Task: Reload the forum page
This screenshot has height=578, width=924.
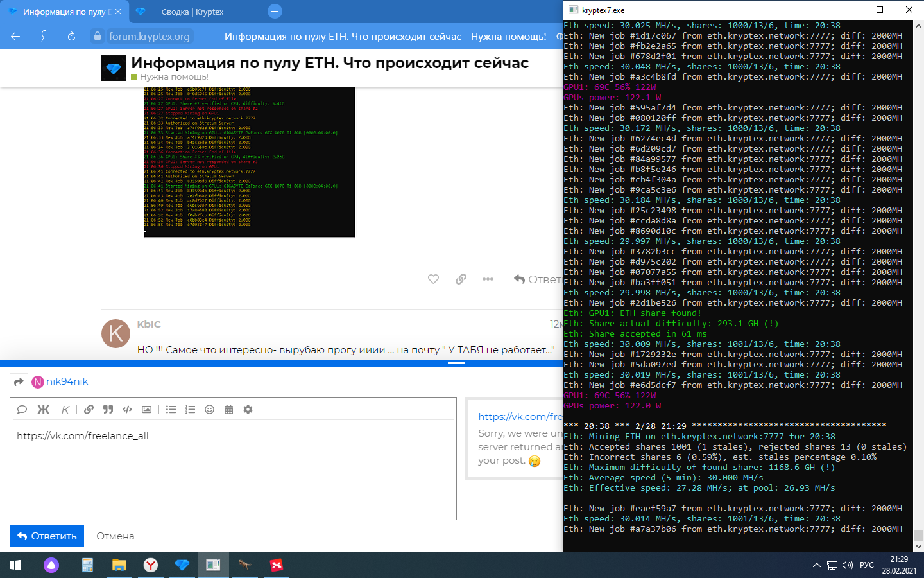Action: click(x=71, y=37)
